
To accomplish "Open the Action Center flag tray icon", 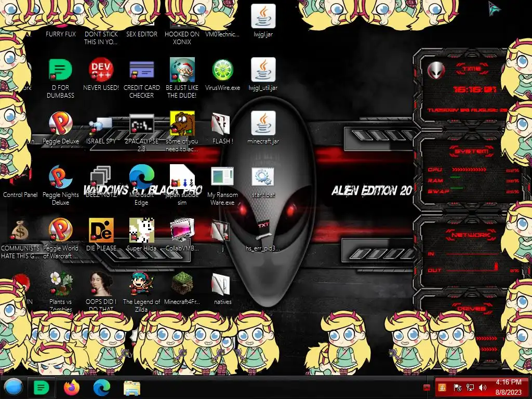I will pyautogui.click(x=457, y=387).
